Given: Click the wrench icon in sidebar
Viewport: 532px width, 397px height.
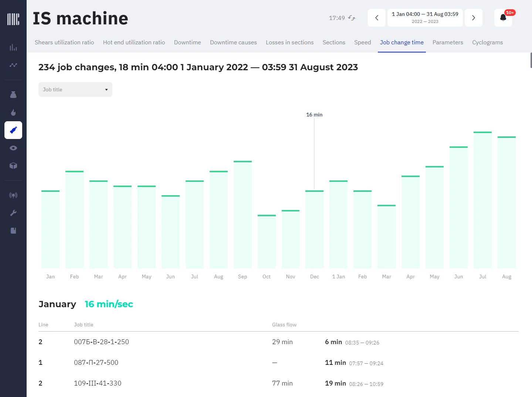Looking at the screenshot, I should pyautogui.click(x=13, y=213).
